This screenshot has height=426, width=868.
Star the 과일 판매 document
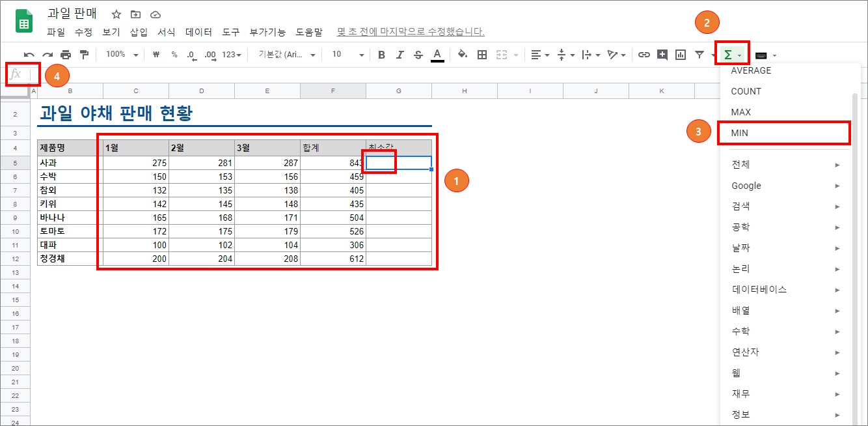click(x=116, y=14)
